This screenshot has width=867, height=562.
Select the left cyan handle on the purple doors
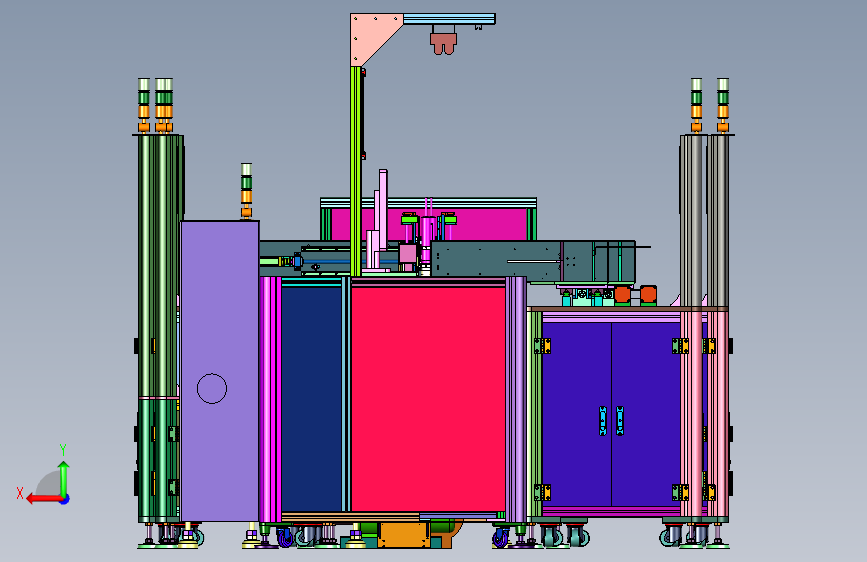tap(603, 421)
